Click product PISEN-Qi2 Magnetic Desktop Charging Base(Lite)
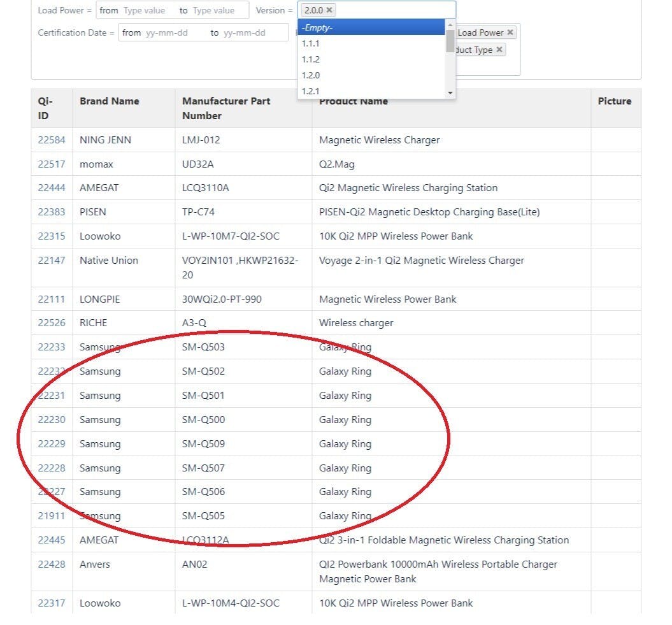The width and height of the screenshot is (672, 625). click(429, 212)
